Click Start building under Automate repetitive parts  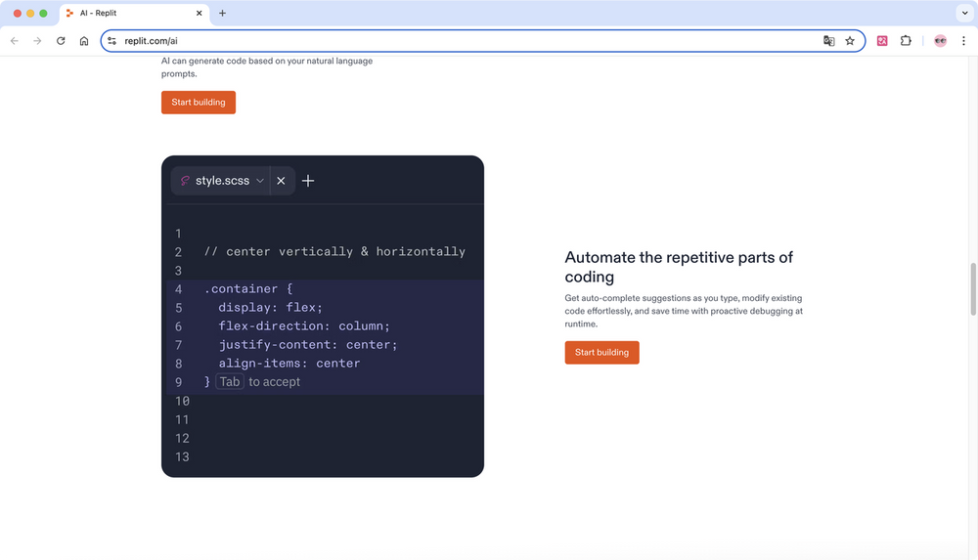pos(601,352)
